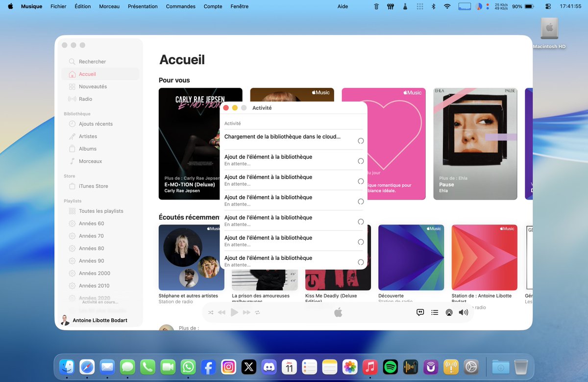Open the volume control speaker icon
Screen dimensions: 588x382
pos(464,312)
